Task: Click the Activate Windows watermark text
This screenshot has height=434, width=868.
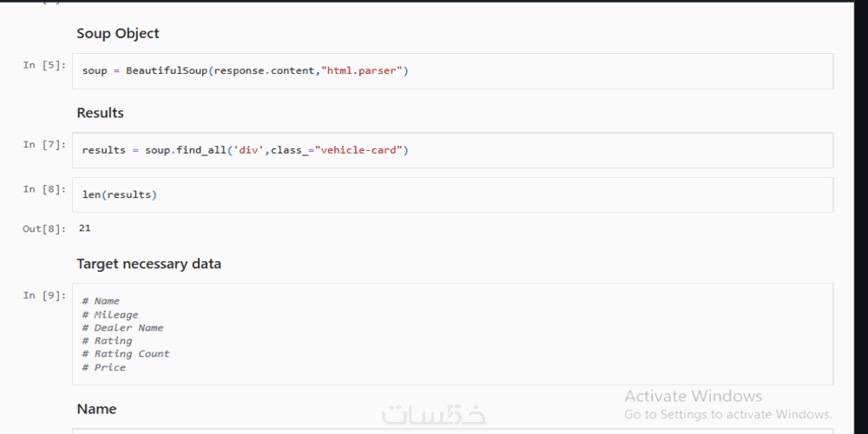Action: pos(693,397)
